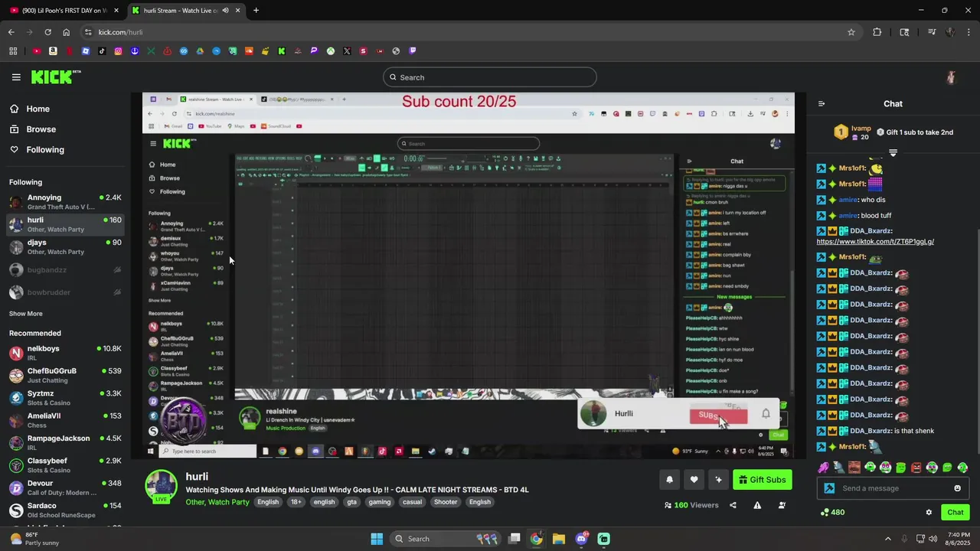The height and width of the screenshot is (551, 980).
Task: Insert the purple hand quick emote
Action: [823, 468]
